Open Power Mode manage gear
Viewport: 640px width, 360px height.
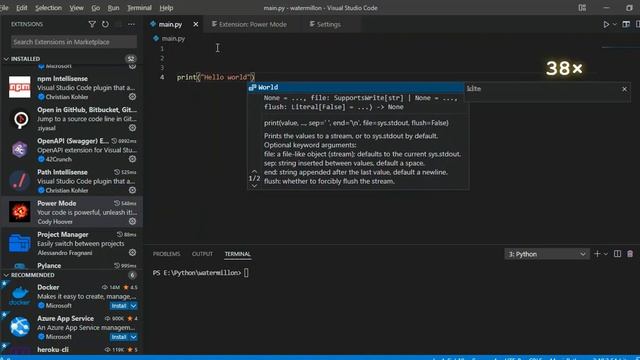132,221
